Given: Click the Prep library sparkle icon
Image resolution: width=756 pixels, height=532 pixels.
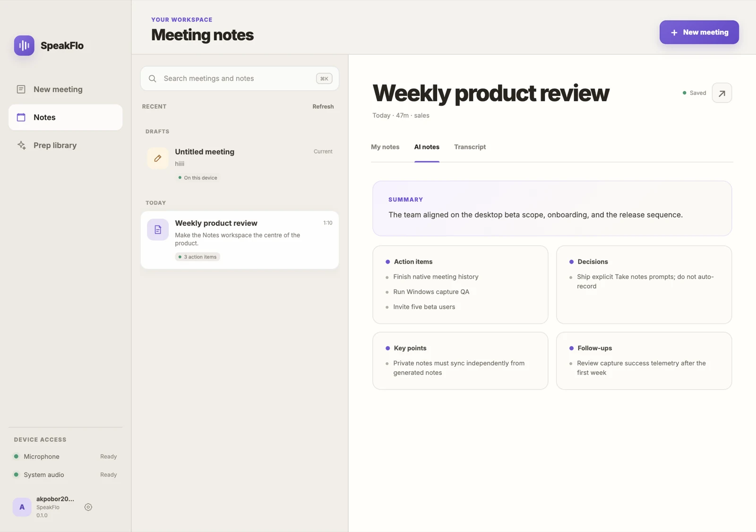Looking at the screenshot, I should [x=21, y=145].
